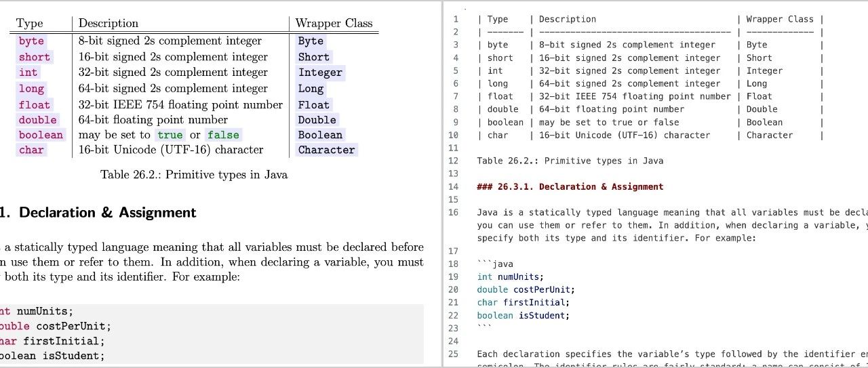Click 'char firstInitial;' on editor line 21
The image size is (868, 368).
[524, 302]
